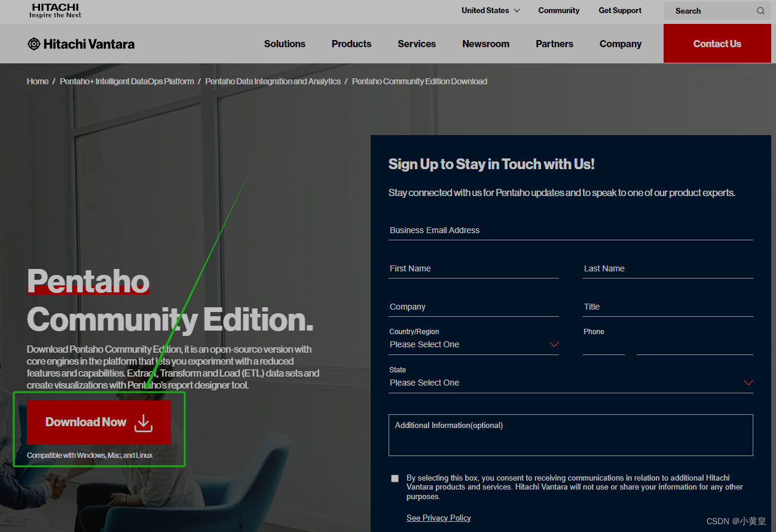The image size is (776, 532).
Task: Focus the First Name field
Action: (473, 268)
